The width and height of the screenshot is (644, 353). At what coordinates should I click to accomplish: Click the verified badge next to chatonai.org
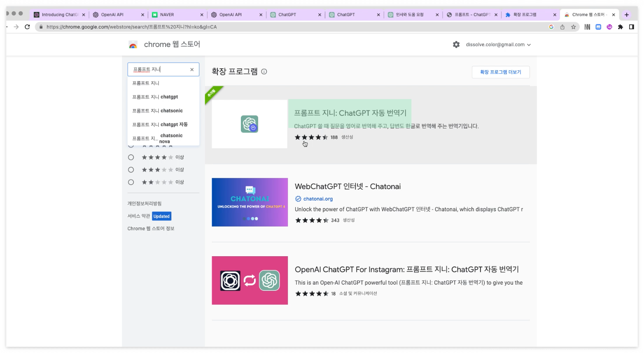[x=298, y=199]
